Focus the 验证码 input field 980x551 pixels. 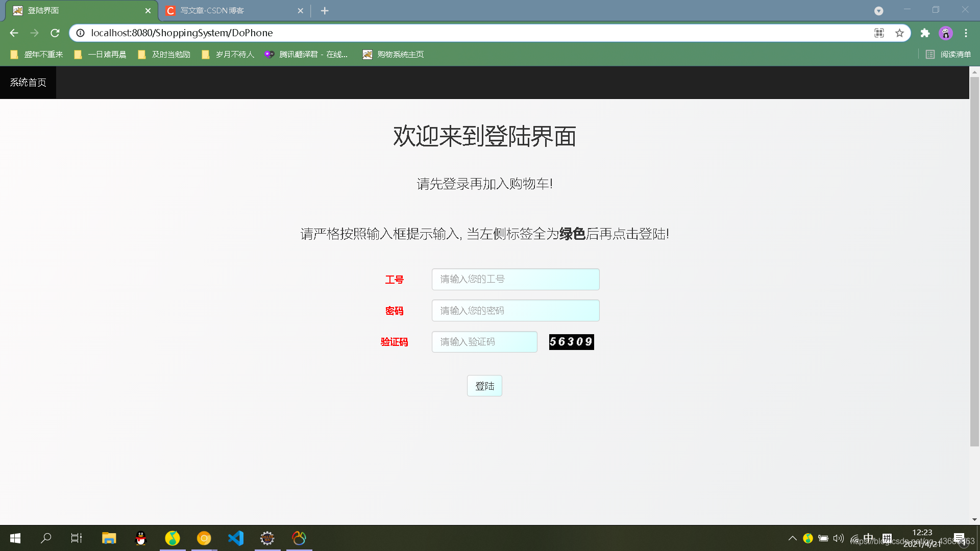pos(484,342)
